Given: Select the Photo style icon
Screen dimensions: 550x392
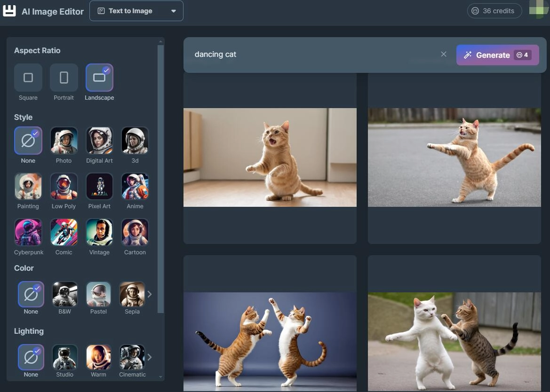Looking at the screenshot, I should pos(64,141).
